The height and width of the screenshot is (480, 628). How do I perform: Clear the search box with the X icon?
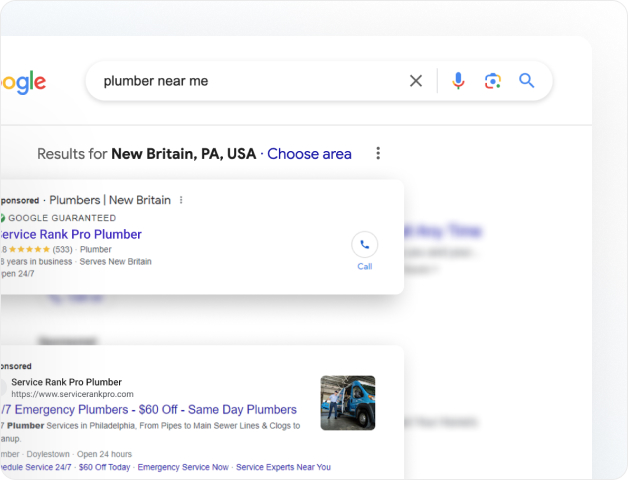coord(416,81)
